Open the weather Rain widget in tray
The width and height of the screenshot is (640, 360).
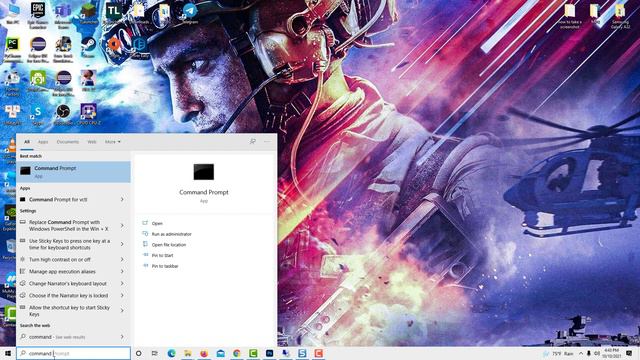click(x=558, y=353)
